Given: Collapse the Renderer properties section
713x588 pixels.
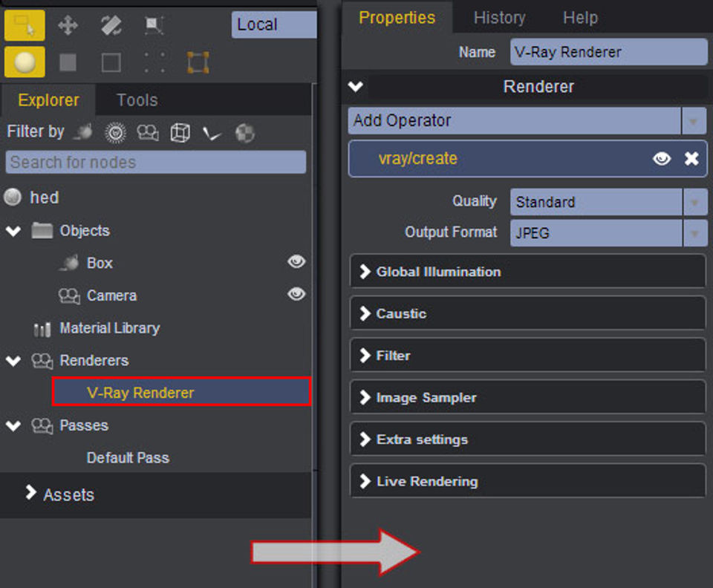Looking at the screenshot, I should click(356, 86).
